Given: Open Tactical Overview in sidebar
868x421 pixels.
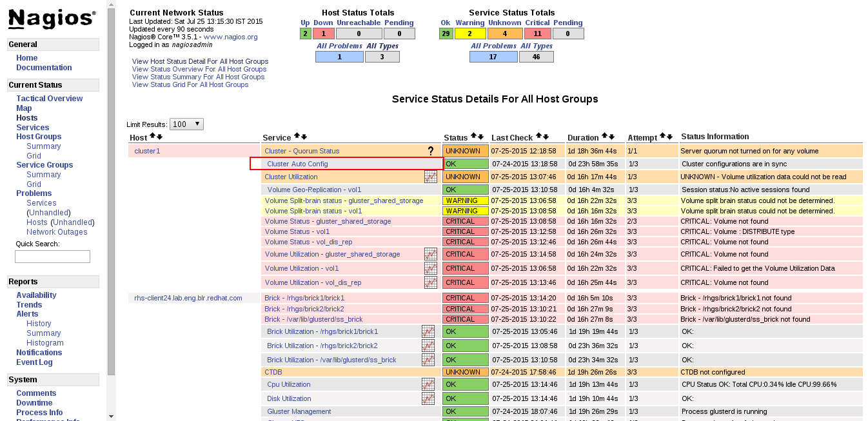Looking at the screenshot, I should (50, 99).
